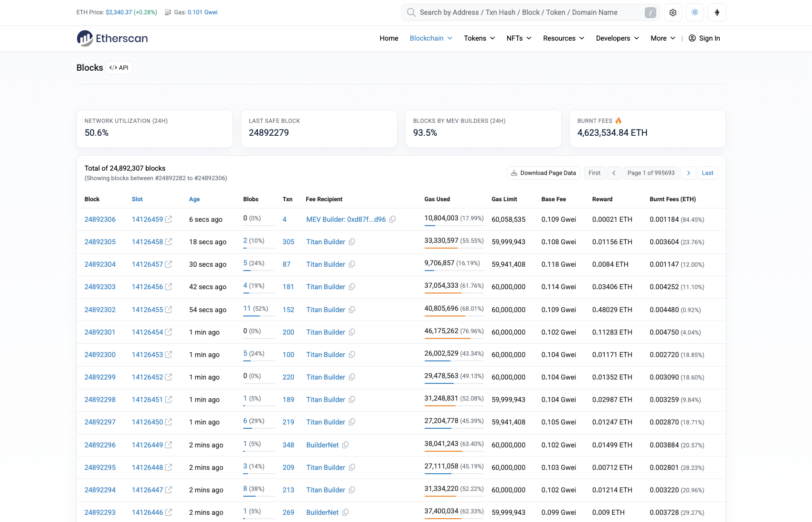Expand the More dropdown menu
This screenshot has width=812, height=522.
[663, 38]
